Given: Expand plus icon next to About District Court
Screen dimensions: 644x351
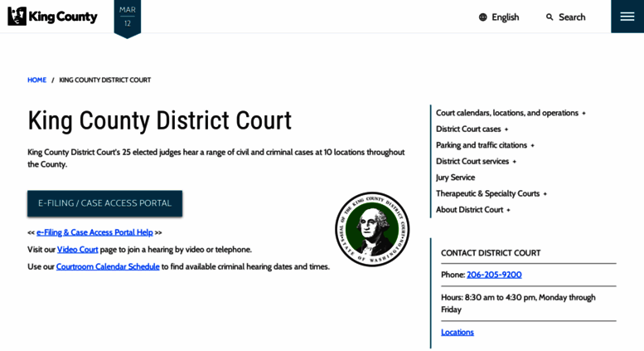Looking at the screenshot, I should point(508,210).
